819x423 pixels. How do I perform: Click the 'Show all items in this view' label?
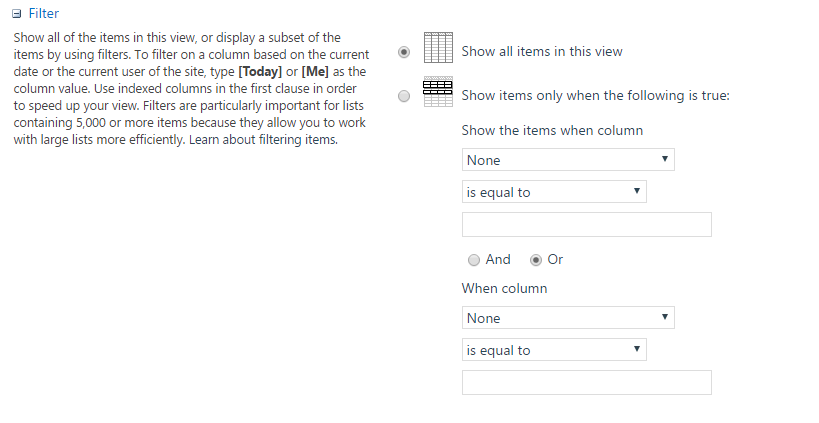point(542,52)
